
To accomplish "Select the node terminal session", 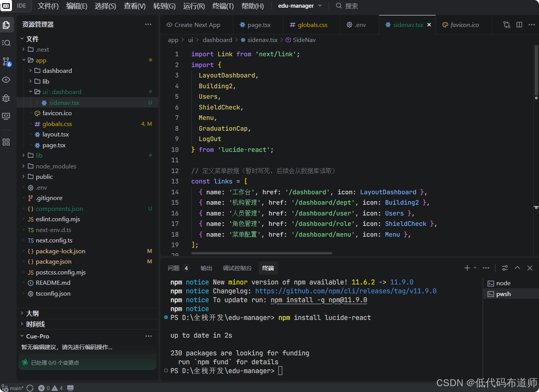I will pos(511,283).
